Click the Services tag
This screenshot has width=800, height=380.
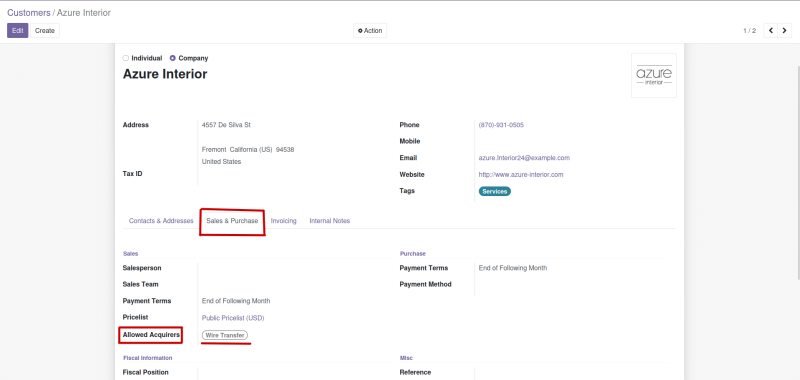(494, 191)
